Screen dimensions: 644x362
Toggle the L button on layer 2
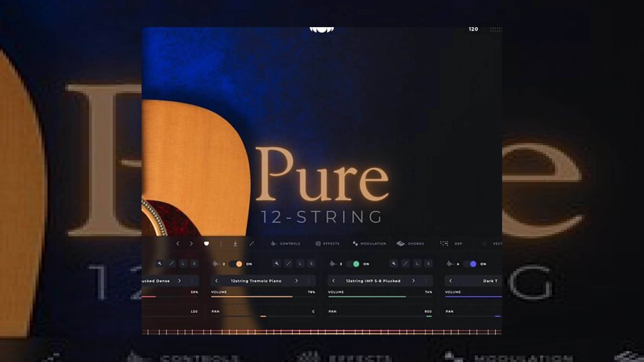tap(300, 264)
